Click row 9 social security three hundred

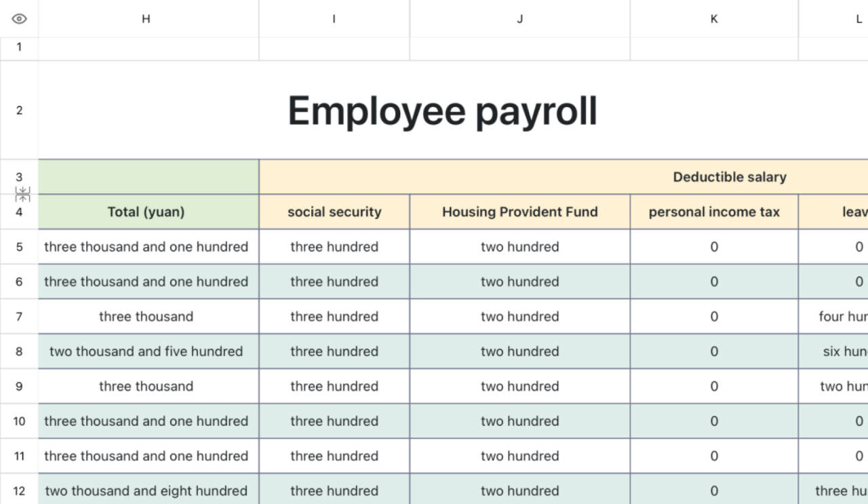(x=334, y=387)
